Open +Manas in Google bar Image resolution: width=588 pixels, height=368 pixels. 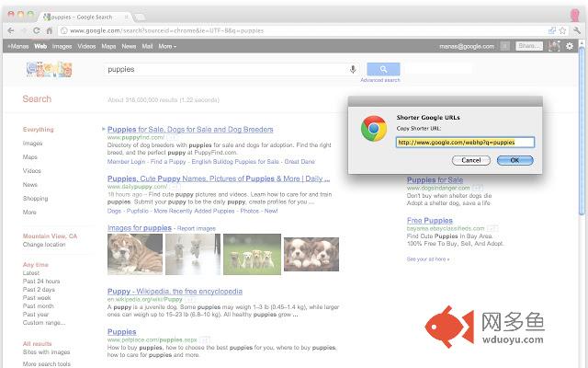18,46
